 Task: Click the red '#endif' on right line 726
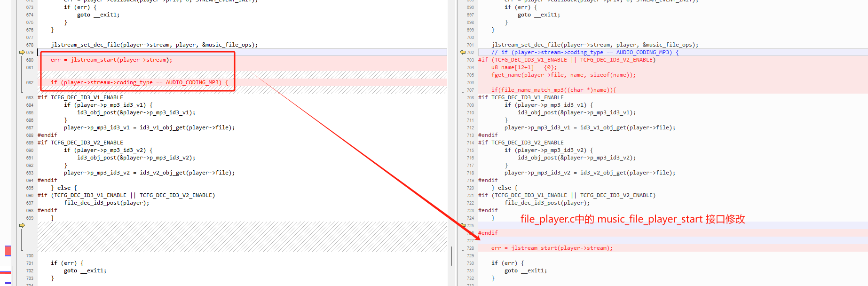(x=488, y=233)
